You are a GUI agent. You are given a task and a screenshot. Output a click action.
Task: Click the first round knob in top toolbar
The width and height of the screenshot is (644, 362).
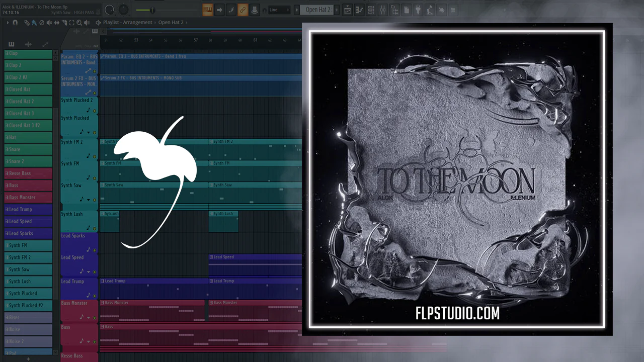pyautogui.click(x=109, y=10)
